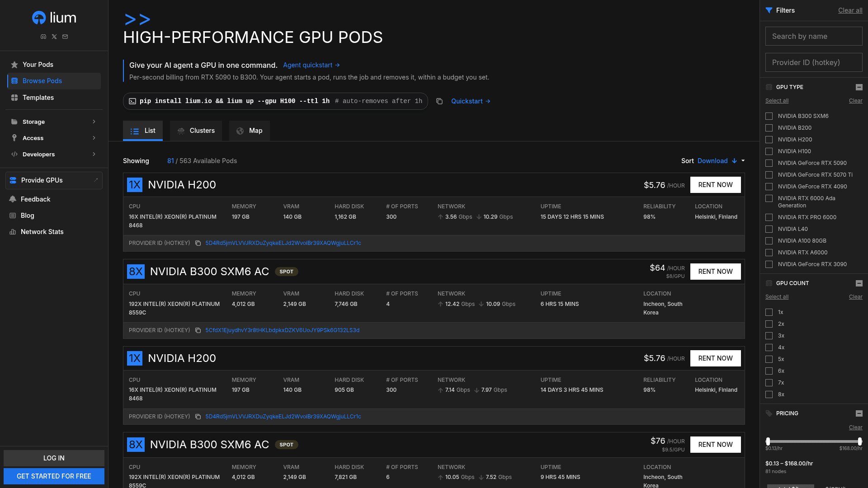Expand the Developers sidebar menu
The image size is (868, 488).
coord(54,155)
